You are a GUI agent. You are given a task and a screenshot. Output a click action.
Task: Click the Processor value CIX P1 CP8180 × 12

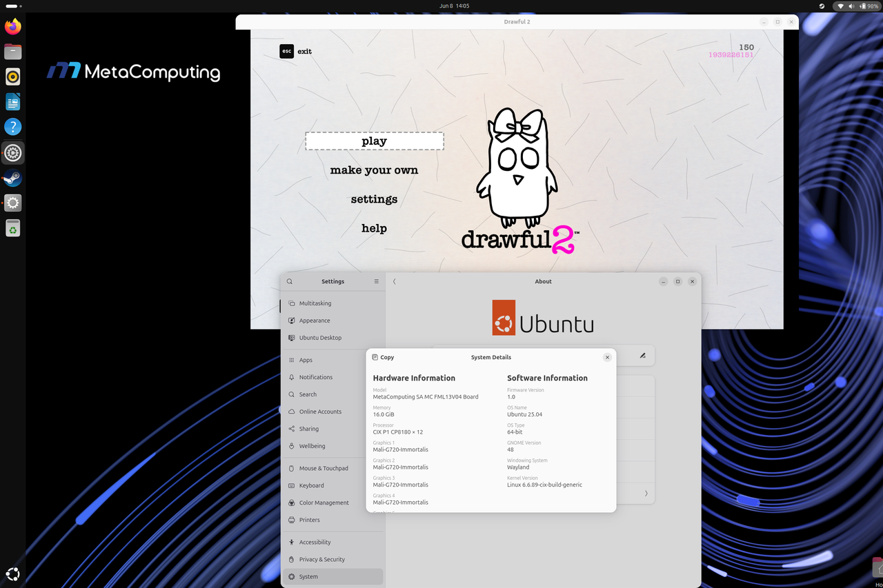[x=398, y=432]
